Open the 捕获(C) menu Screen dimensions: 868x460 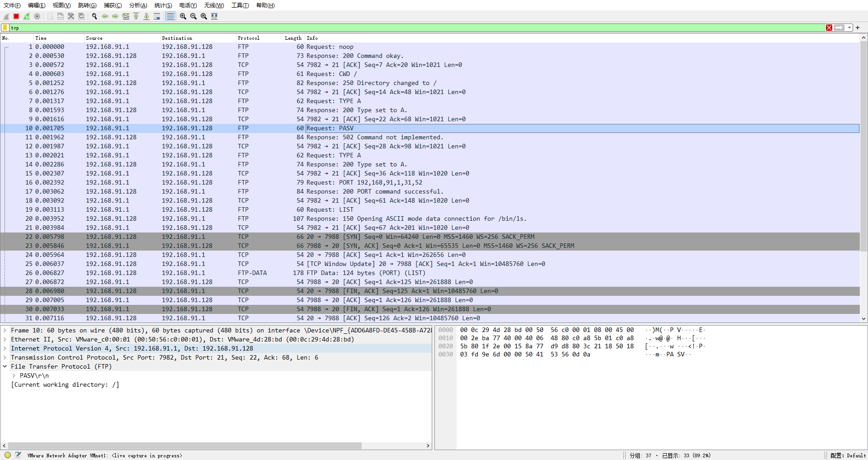(x=113, y=5)
